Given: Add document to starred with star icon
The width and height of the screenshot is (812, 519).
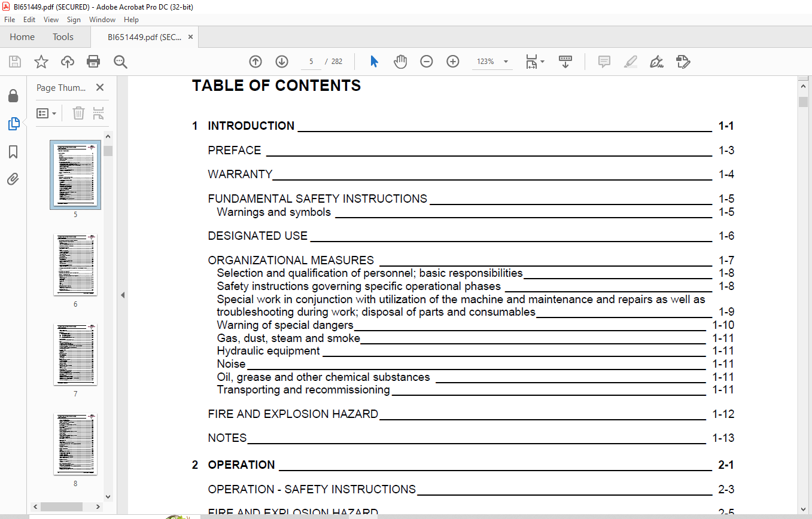Looking at the screenshot, I should point(41,62).
